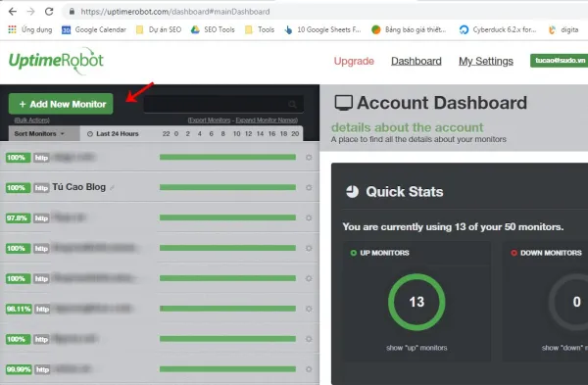Click the green 13 up monitors ring
The image size is (588, 385).
pyautogui.click(x=416, y=302)
